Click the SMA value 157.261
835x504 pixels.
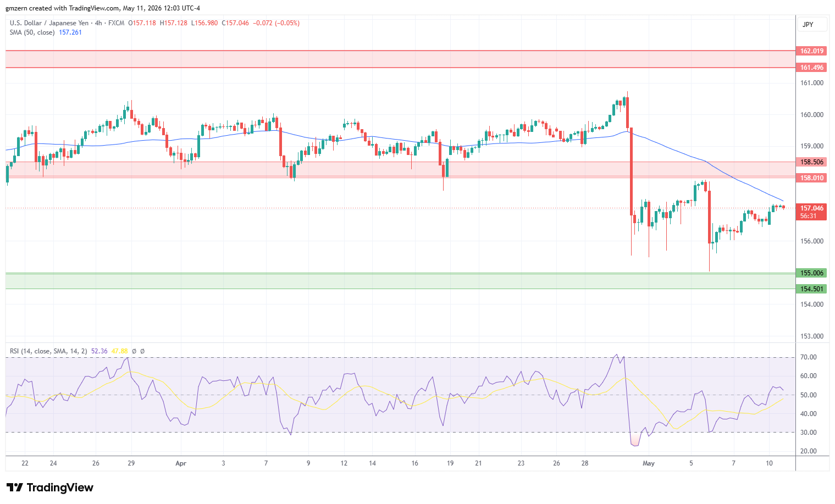pos(70,32)
